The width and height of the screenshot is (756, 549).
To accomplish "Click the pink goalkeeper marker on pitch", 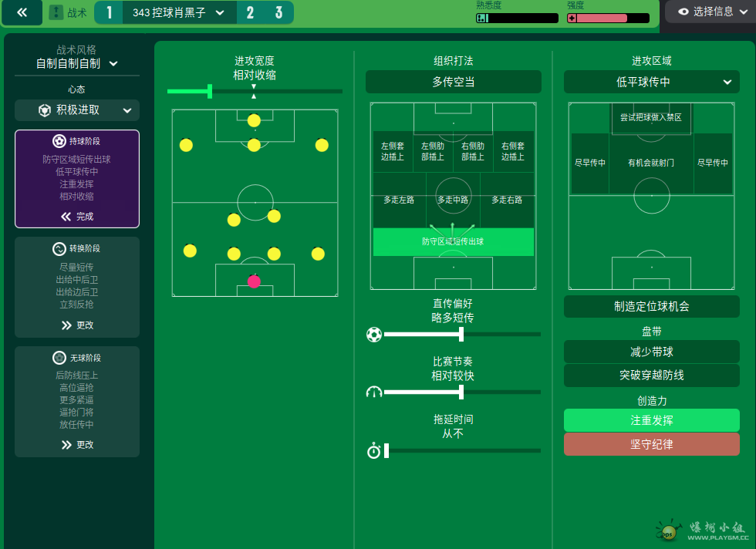I will (x=254, y=281).
